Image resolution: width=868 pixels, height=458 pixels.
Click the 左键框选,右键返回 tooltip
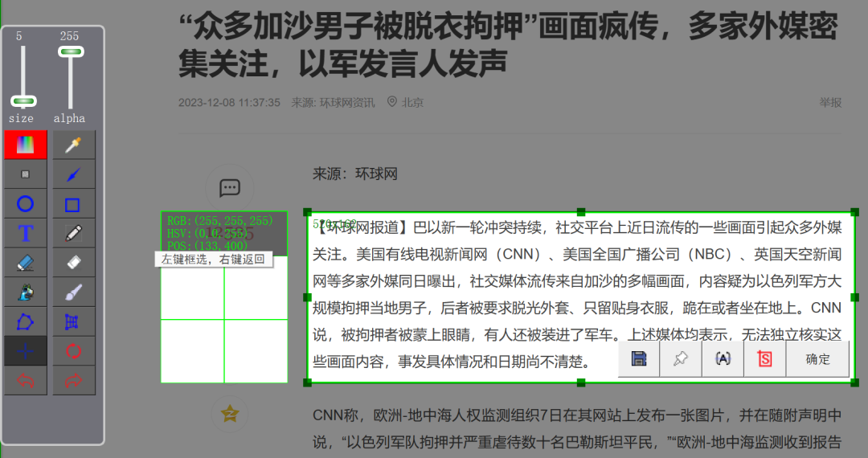coord(214,259)
